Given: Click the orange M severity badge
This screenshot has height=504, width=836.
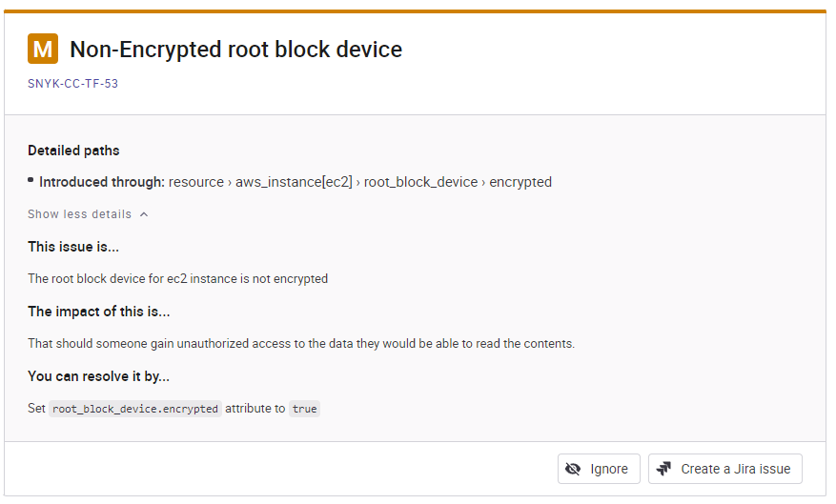Looking at the screenshot, I should [43, 49].
